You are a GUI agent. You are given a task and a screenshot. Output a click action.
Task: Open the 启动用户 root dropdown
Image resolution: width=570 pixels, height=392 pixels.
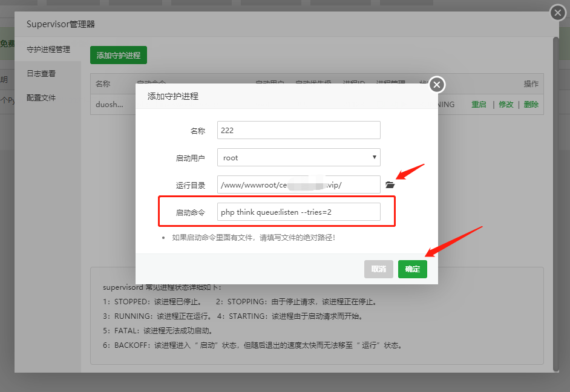(x=299, y=157)
